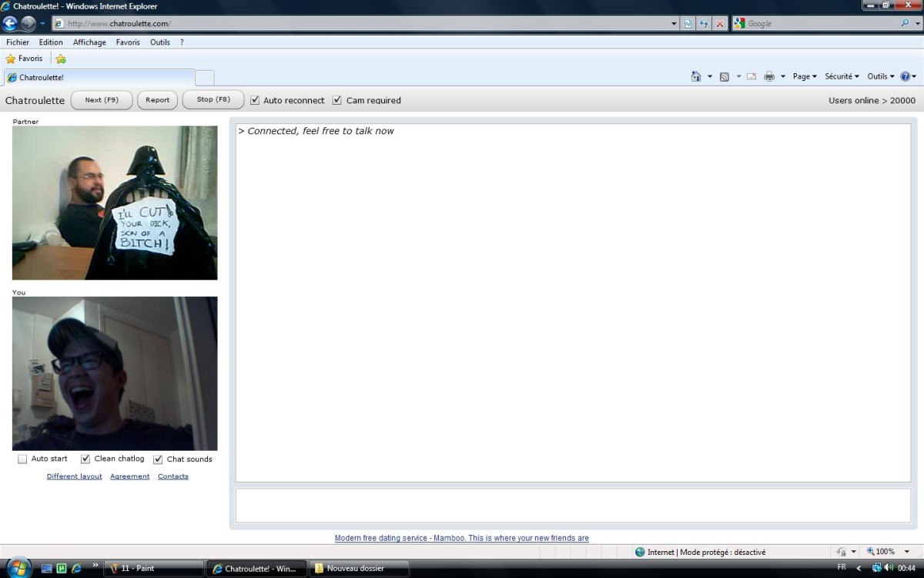Open the recent pages dropdown beside Forward
924x578 pixels.
pyautogui.click(x=43, y=24)
